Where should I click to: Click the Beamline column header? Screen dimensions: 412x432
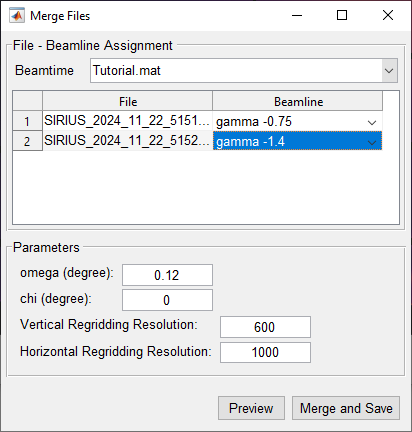(x=298, y=101)
